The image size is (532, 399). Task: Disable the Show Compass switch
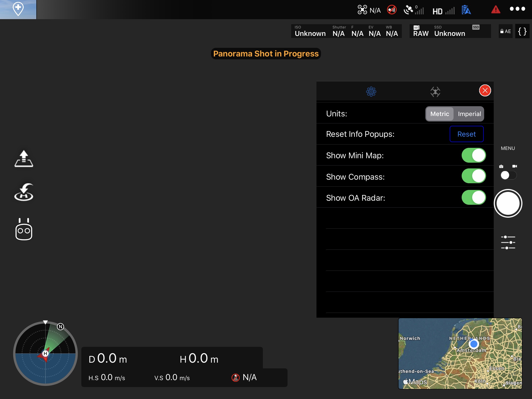[x=473, y=176]
